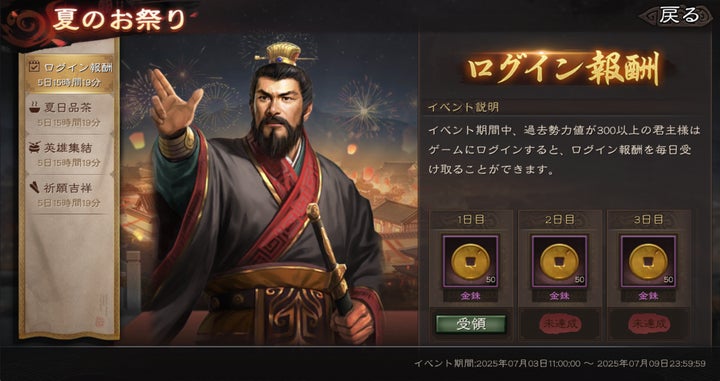This screenshot has height=381, width=720.
Task: Tap the day 3 gold coin icon
Action: [x=648, y=262]
